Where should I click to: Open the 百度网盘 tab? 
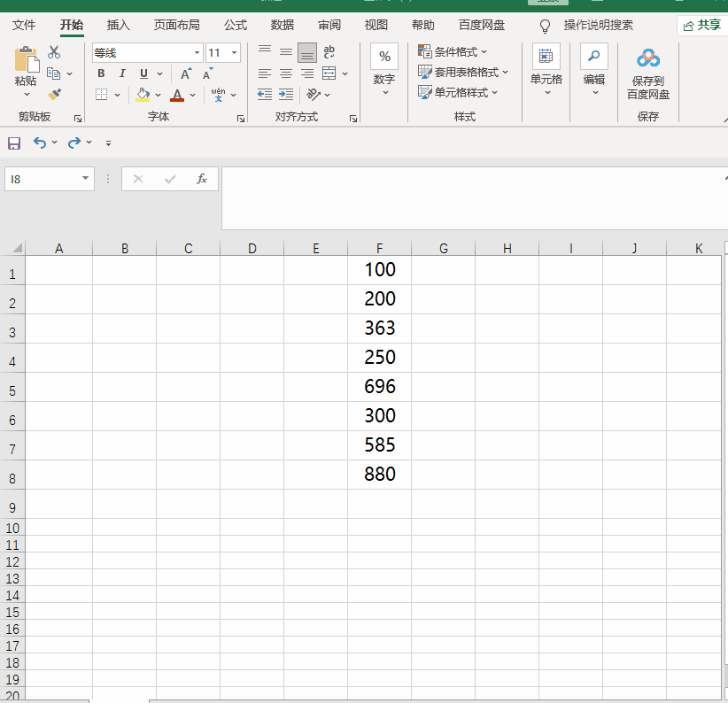click(x=482, y=25)
